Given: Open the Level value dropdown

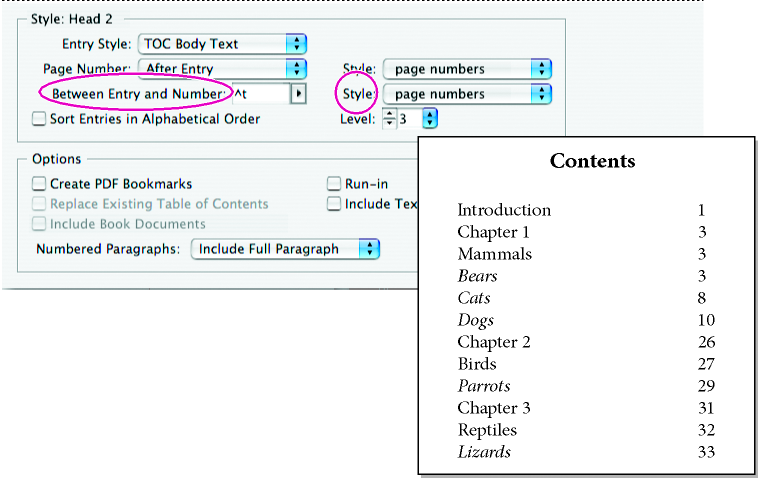Looking at the screenshot, I should 430,119.
